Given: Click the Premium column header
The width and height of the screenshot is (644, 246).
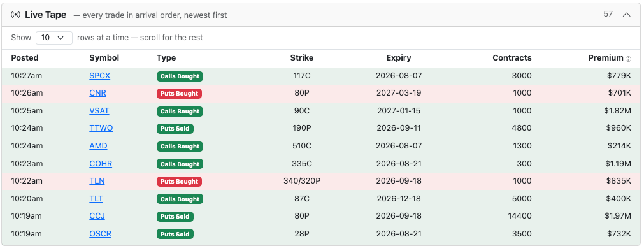Looking at the screenshot, I should tap(605, 58).
